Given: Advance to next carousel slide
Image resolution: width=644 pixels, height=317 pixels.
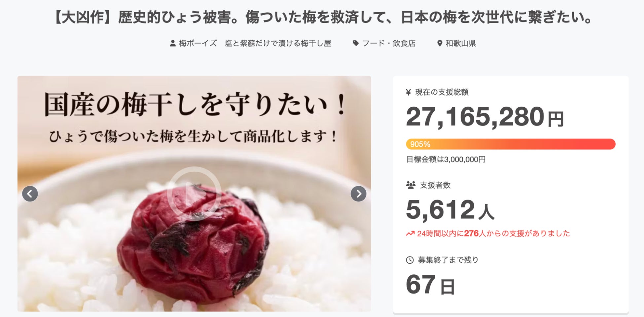Looking at the screenshot, I should pos(358,194).
